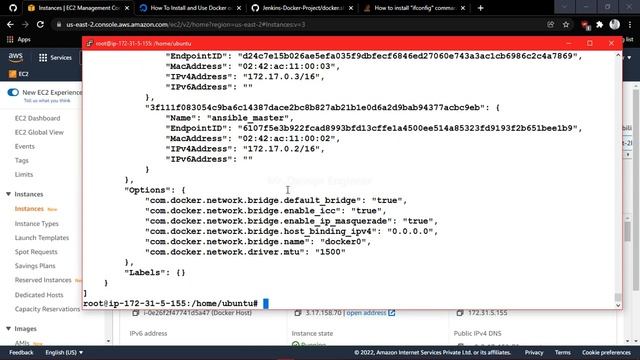The image size is (640, 360).
Task: Open the Apps bookmarks shortcut
Action: (19, 39)
